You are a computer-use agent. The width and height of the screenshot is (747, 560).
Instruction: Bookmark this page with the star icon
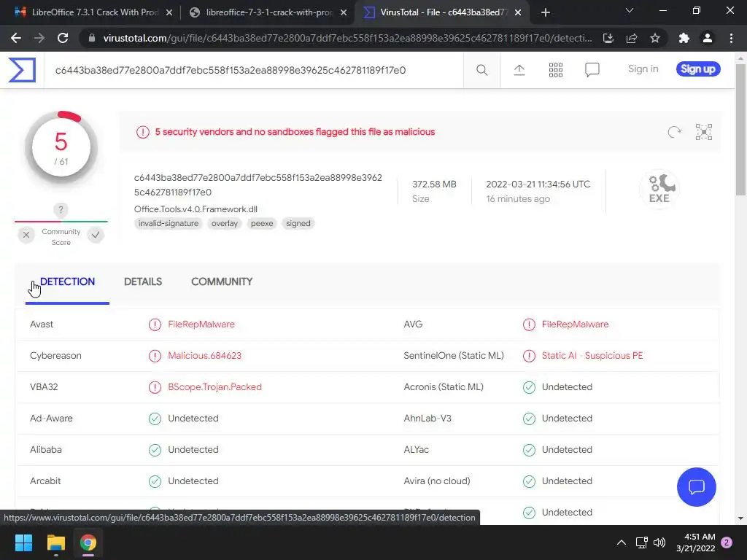(655, 38)
